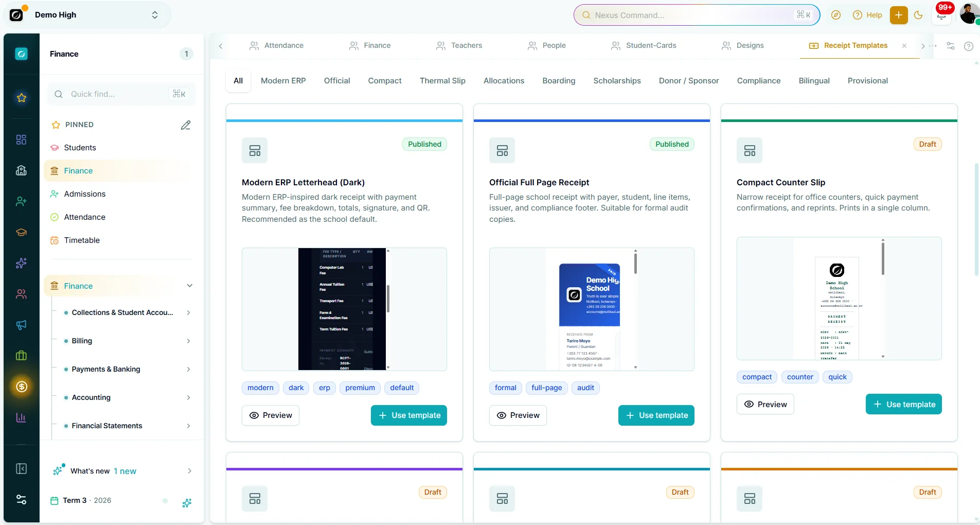Preview the Compact Counter Slip
Image resolution: width=980 pixels, height=525 pixels.
tap(765, 404)
